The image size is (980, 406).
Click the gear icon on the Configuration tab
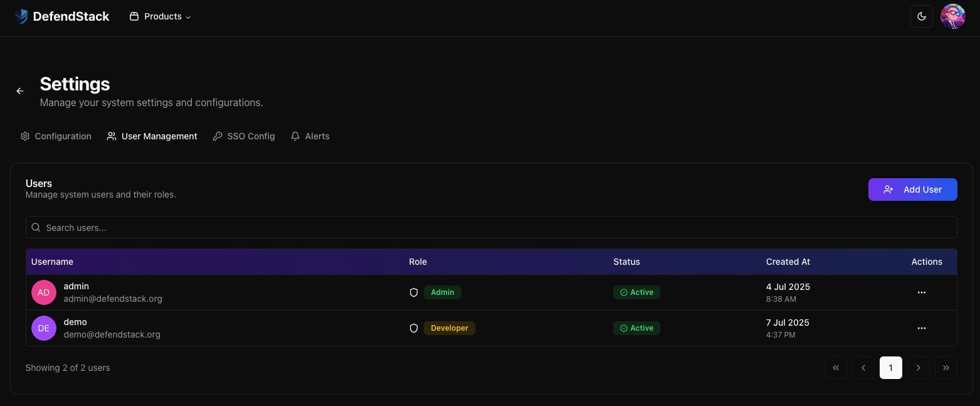25,136
